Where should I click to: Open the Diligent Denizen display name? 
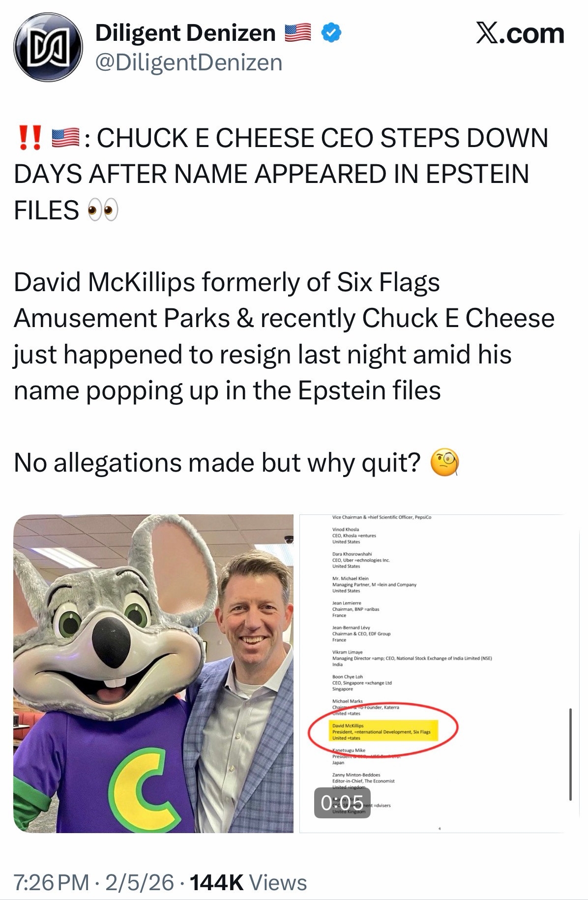(x=185, y=33)
